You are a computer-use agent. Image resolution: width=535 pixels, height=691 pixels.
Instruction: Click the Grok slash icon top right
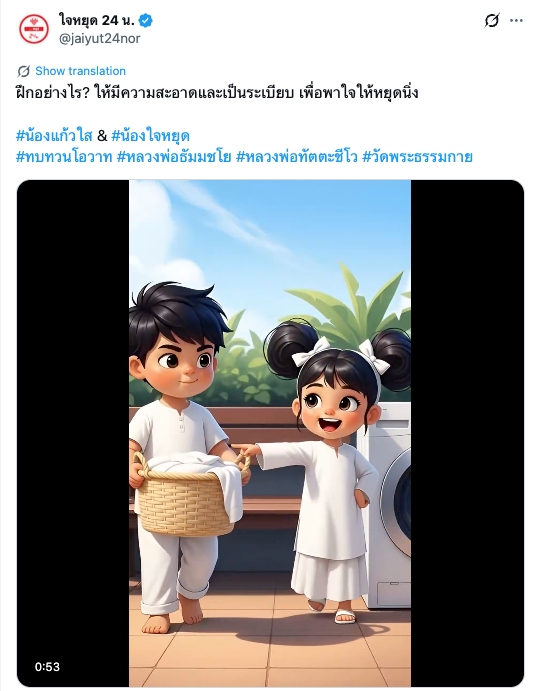click(x=492, y=20)
